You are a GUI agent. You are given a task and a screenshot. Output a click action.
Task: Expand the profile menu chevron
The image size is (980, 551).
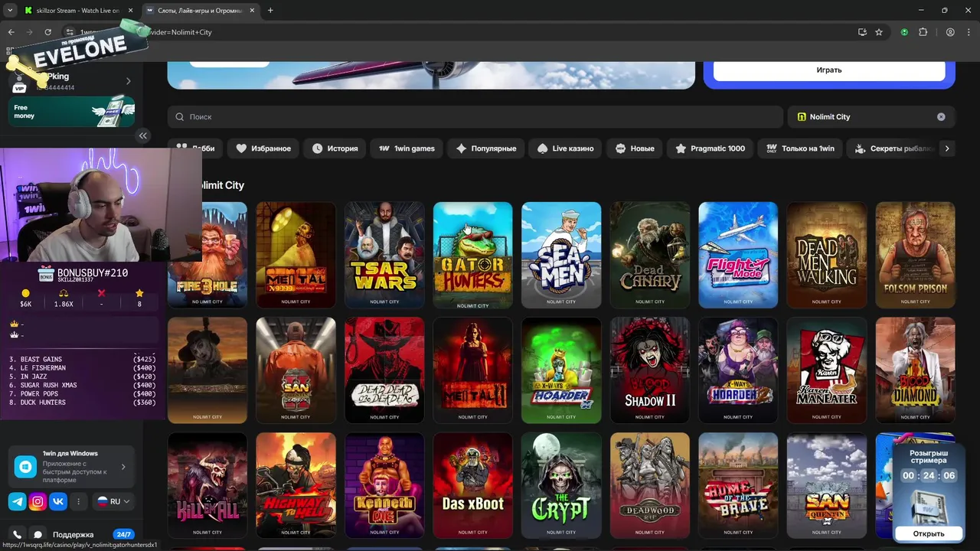128,81
